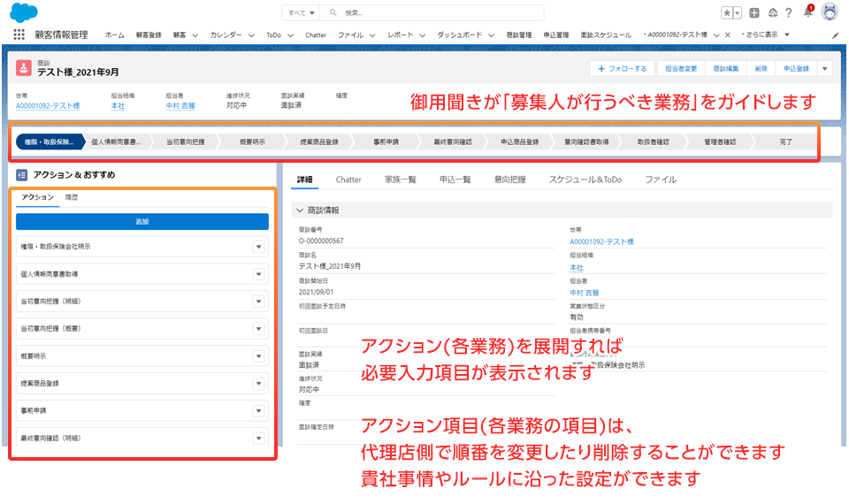The image size is (849, 504).
Task: Open the user profile avatar
Action: [830, 12]
